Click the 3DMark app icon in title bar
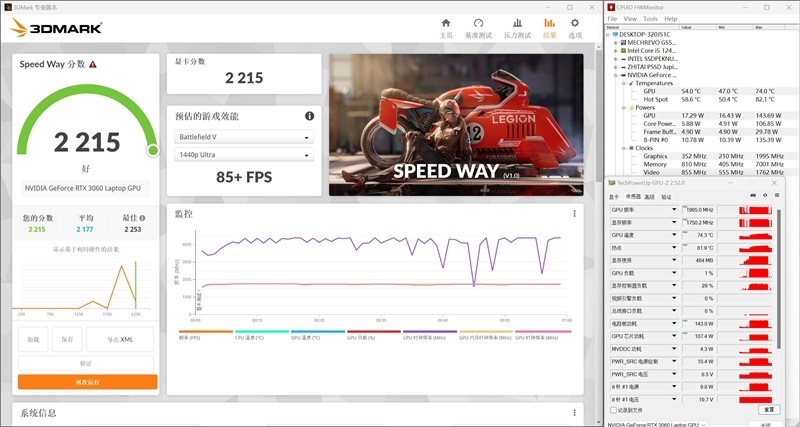 [x=8, y=7]
